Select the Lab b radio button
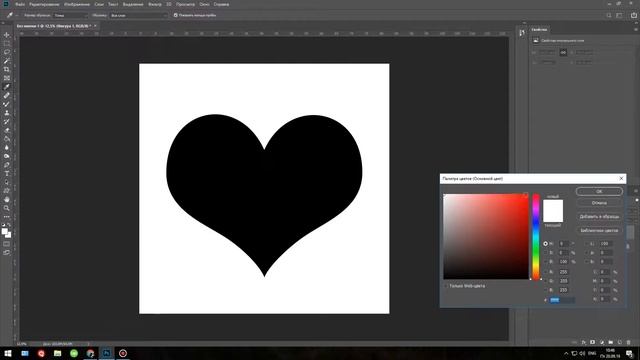 (x=587, y=262)
